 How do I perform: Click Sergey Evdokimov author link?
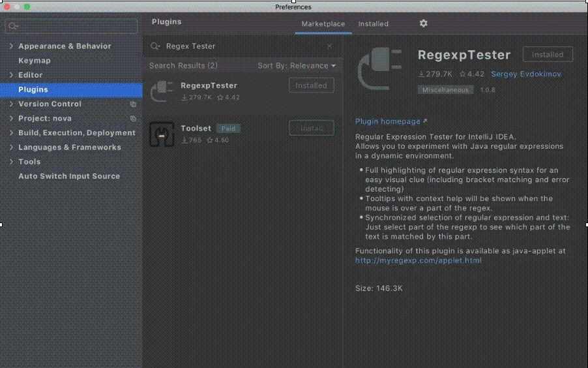pyautogui.click(x=525, y=74)
